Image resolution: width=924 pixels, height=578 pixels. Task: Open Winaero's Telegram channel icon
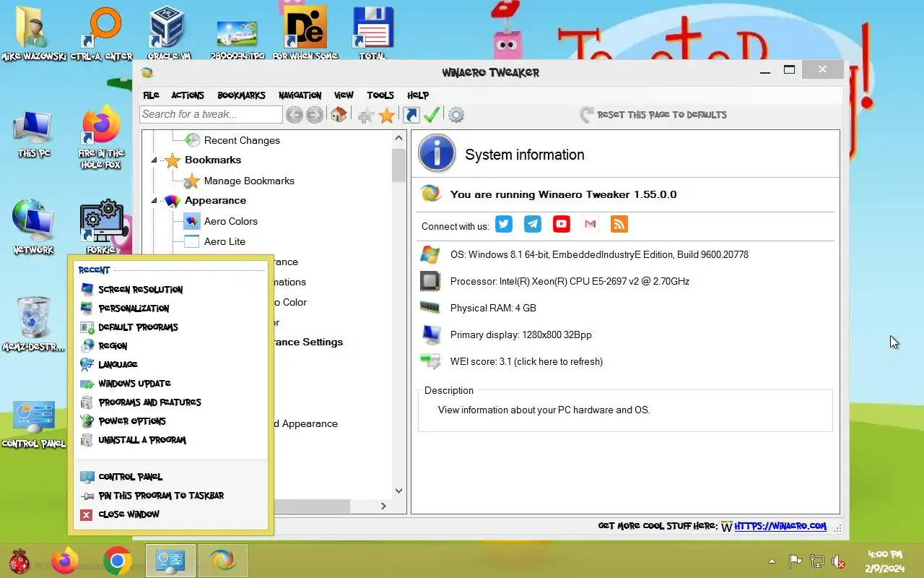[x=533, y=224]
